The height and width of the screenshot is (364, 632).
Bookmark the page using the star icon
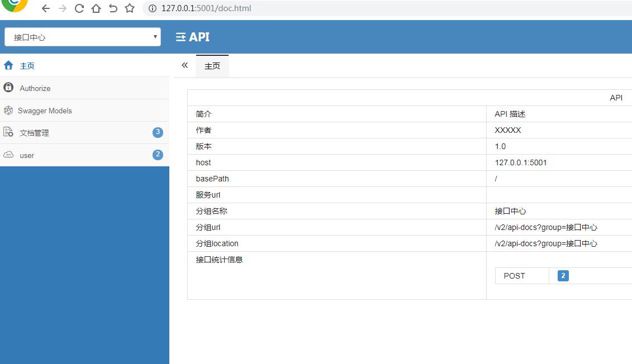pyautogui.click(x=130, y=8)
